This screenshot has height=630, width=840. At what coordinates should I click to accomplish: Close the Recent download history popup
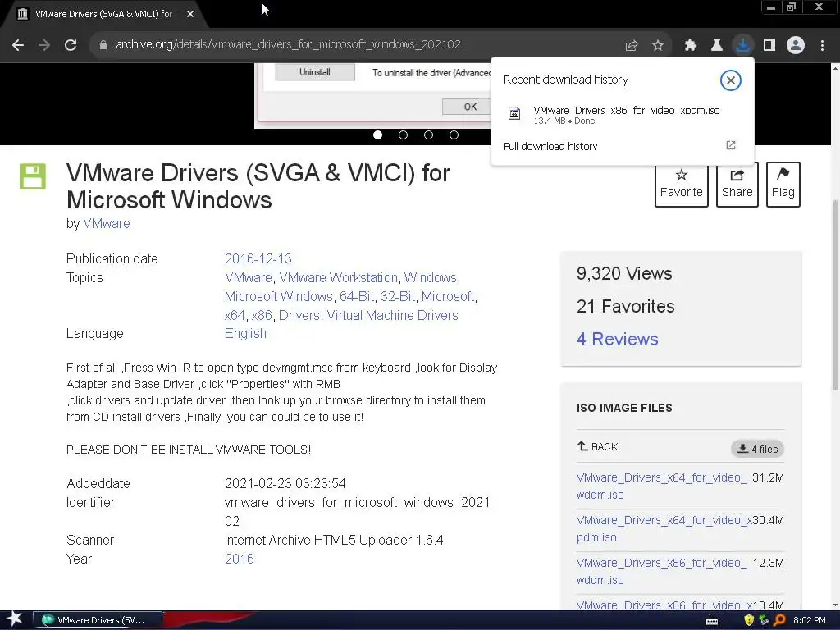pyautogui.click(x=730, y=80)
